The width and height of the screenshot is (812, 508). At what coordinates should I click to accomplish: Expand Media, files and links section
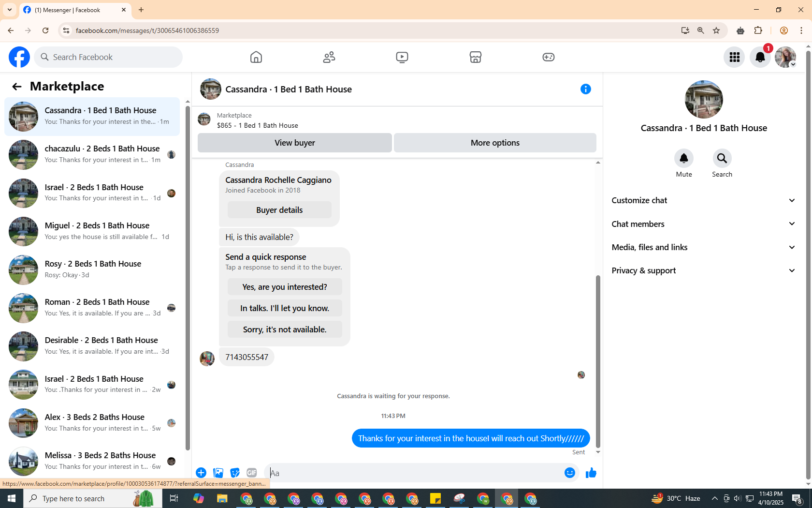tap(704, 247)
